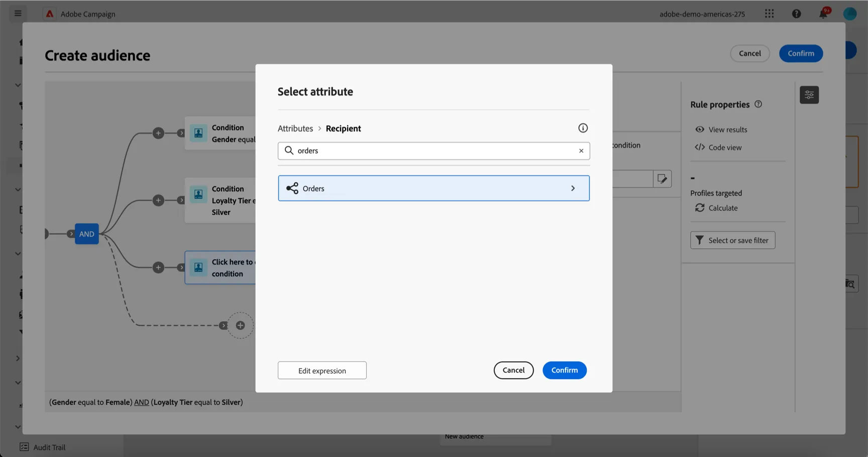Select the AND operator node
The width and height of the screenshot is (868, 457).
86,234
